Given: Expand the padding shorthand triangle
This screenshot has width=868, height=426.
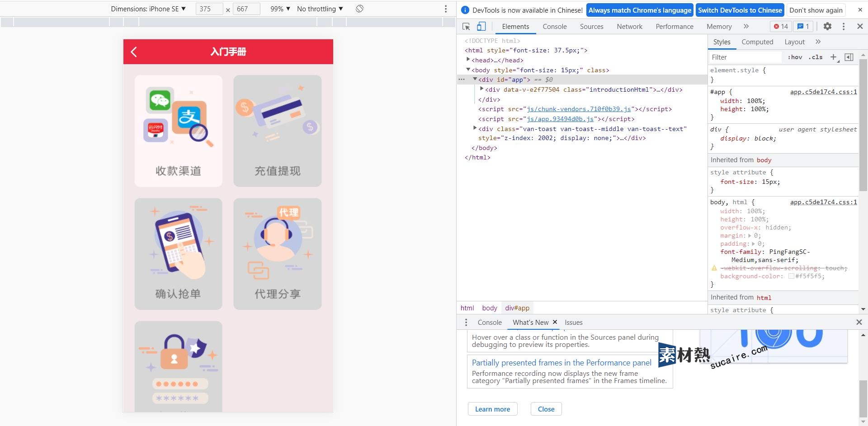Looking at the screenshot, I should coord(753,244).
